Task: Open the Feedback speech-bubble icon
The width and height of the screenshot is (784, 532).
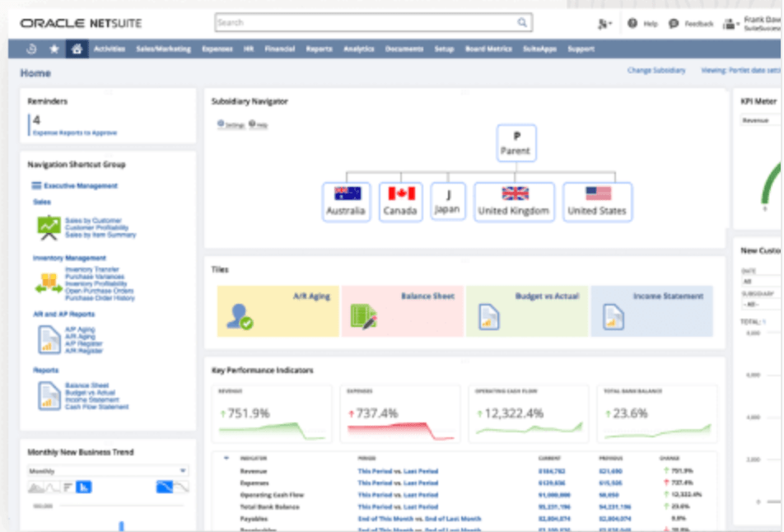Action: [674, 24]
